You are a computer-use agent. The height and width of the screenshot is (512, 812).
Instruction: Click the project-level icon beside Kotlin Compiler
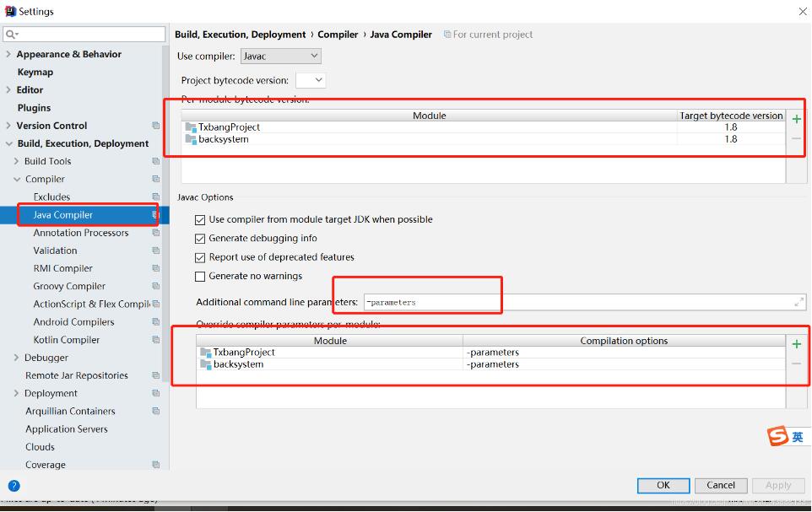click(155, 340)
